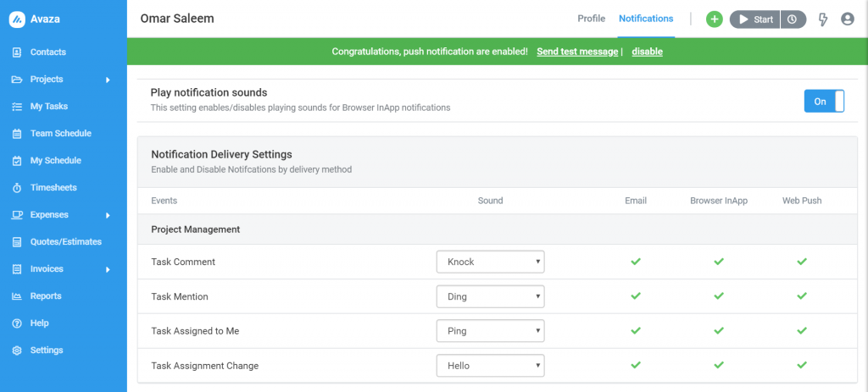The image size is (868, 392).
Task: Expand the Projects submenu arrow
Action: 108,80
